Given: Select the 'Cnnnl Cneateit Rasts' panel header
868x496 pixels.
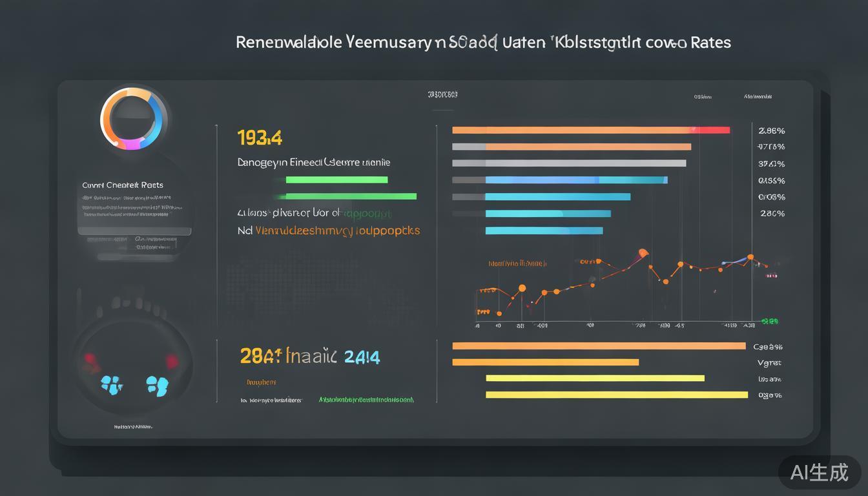Looking at the screenshot, I should [123, 185].
